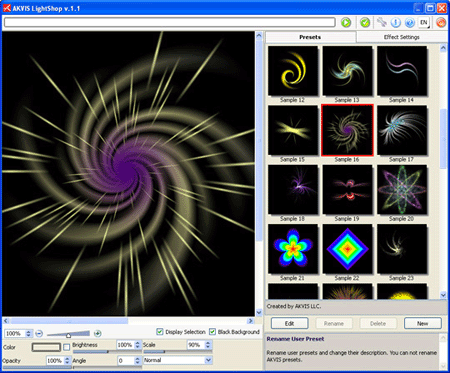Image resolution: width=450 pixels, height=373 pixels.
Task: Click the Opacity slider bar
Action: (x=37, y=367)
